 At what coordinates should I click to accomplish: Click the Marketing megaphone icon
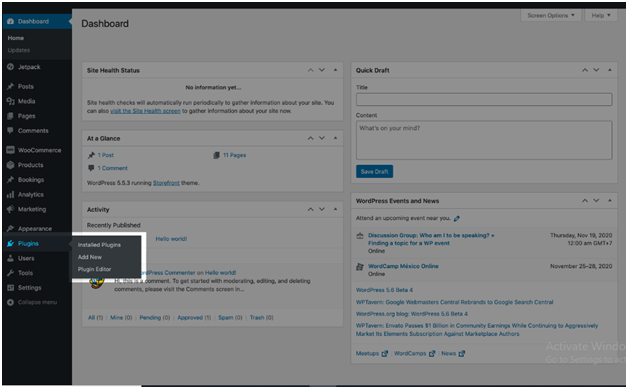point(10,209)
